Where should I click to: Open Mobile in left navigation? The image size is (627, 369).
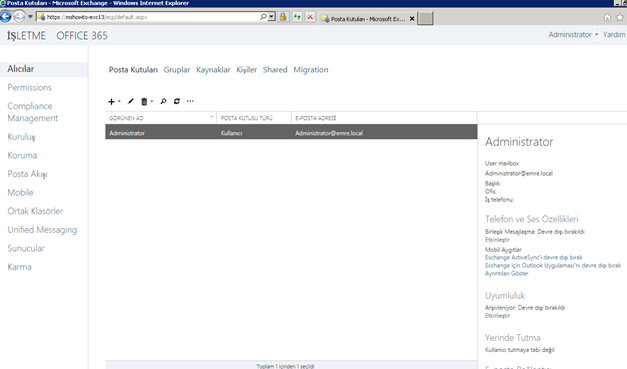click(20, 192)
